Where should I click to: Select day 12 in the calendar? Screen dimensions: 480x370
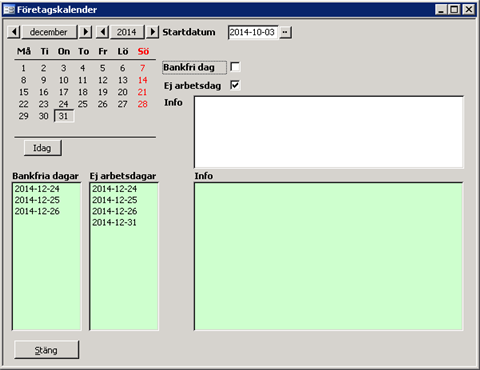click(x=103, y=80)
